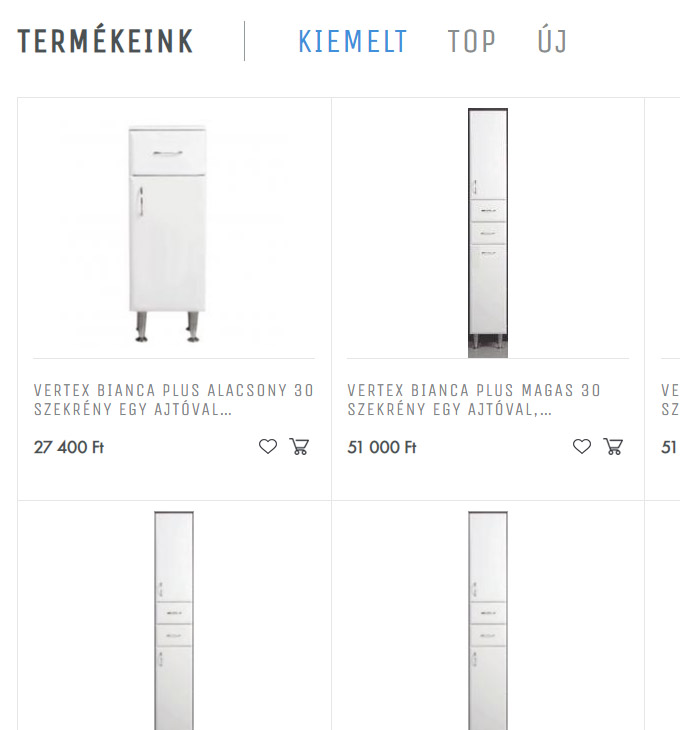
Task: Open the Vertex Bianca Plus Alacsony 30 product title
Action: point(174,399)
